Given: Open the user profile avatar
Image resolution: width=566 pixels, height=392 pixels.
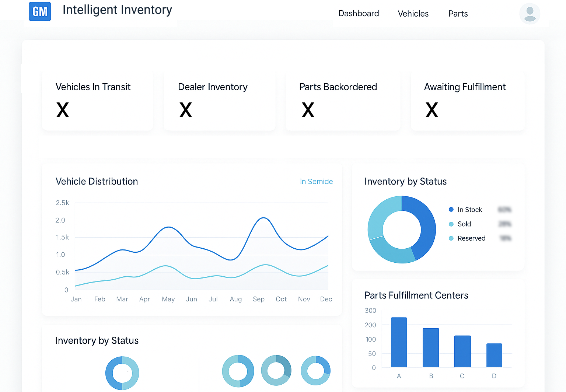Looking at the screenshot, I should pyautogui.click(x=530, y=14).
